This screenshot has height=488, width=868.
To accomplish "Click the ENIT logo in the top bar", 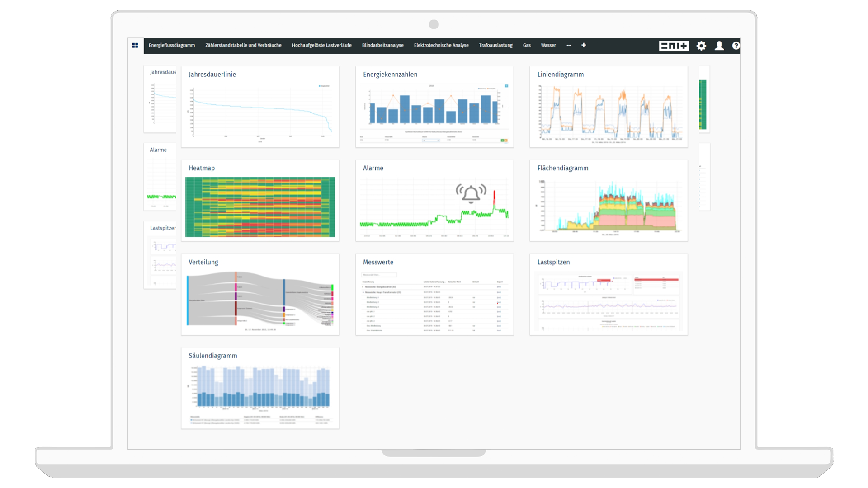I will [674, 46].
